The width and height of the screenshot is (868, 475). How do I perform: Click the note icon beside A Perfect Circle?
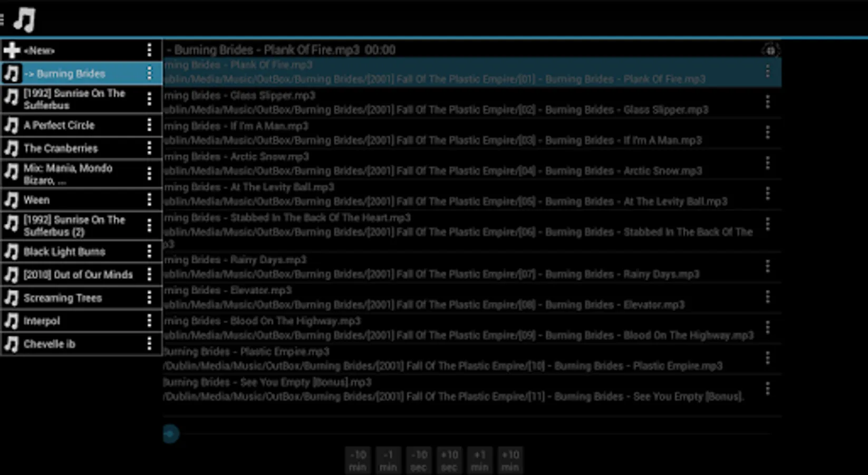tap(12, 125)
